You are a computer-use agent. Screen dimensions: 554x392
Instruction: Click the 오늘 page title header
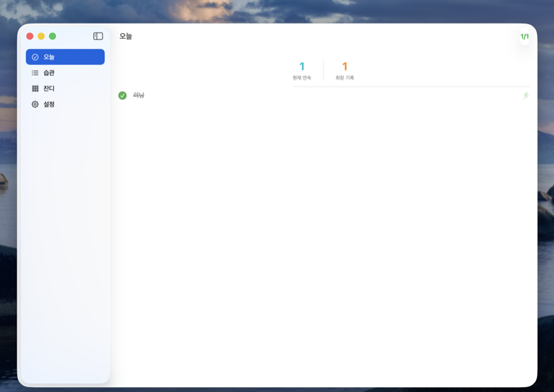tap(125, 36)
